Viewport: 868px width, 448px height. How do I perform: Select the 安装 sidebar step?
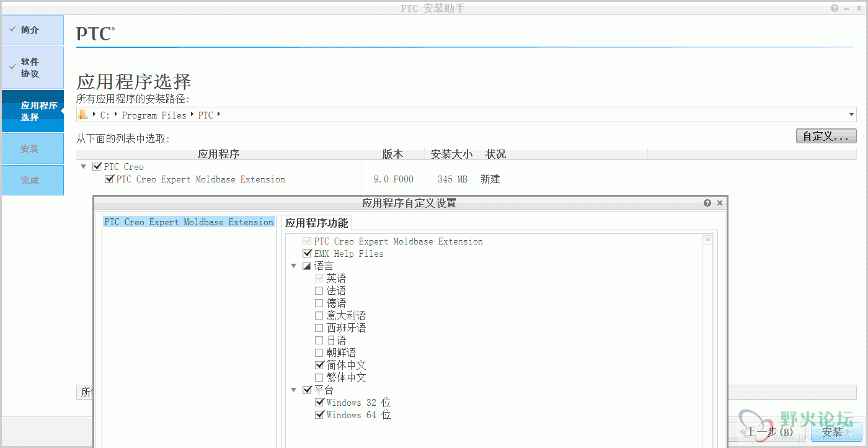pos(32,149)
